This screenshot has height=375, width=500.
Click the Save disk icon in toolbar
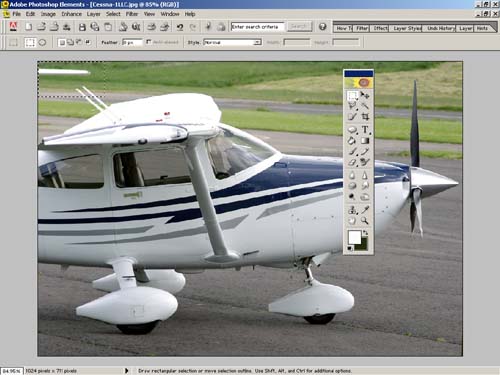click(82, 27)
